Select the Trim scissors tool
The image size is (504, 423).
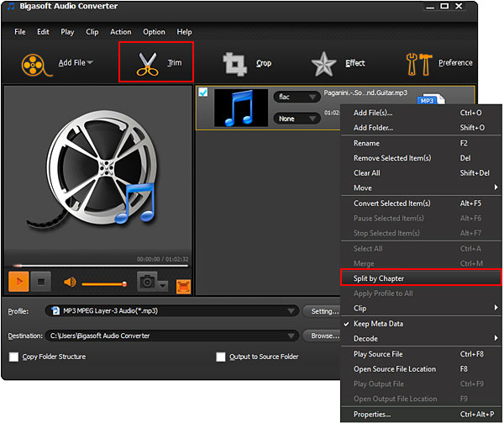[x=147, y=64]
